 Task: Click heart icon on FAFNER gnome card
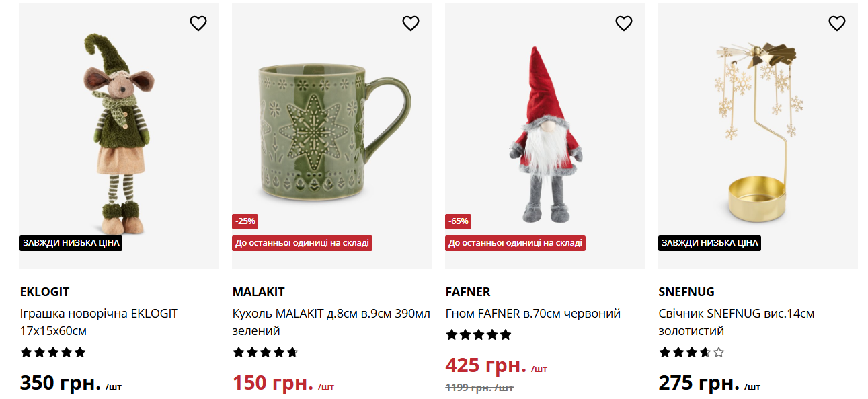[624, 24]
